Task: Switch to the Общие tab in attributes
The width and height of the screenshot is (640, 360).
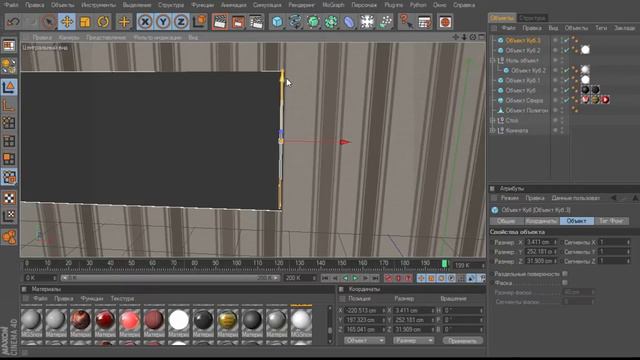Action: 506,221
